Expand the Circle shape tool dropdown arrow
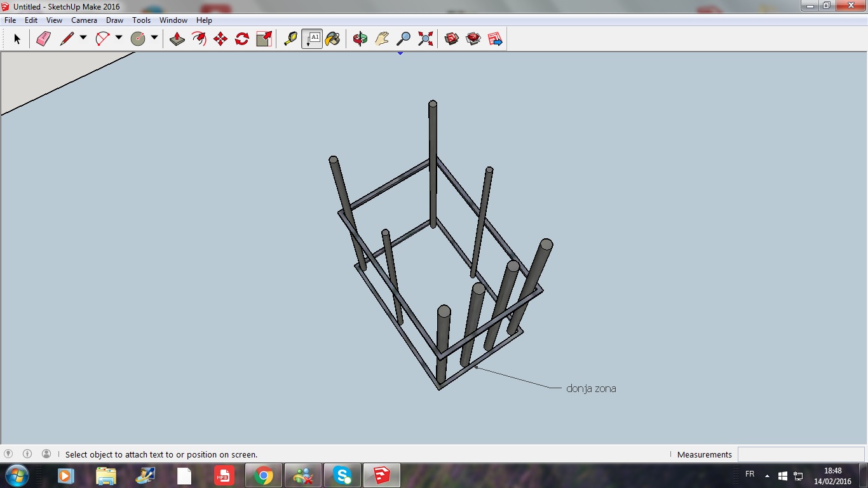 [x=154, y=38]
